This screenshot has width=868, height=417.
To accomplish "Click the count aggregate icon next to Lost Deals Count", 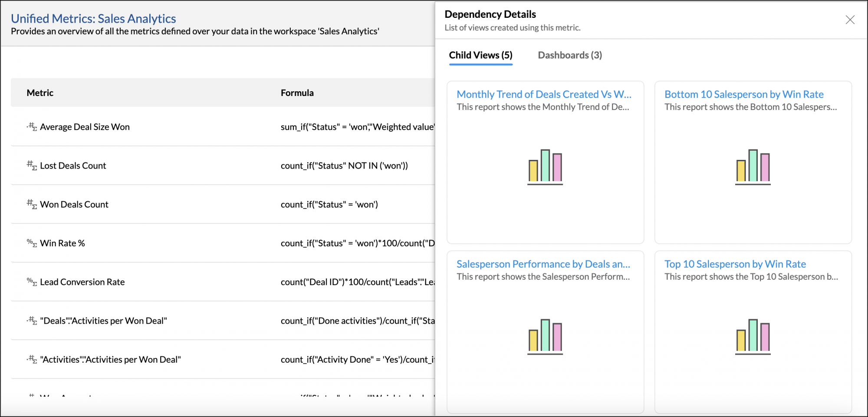I will click(x=32, y=165).
